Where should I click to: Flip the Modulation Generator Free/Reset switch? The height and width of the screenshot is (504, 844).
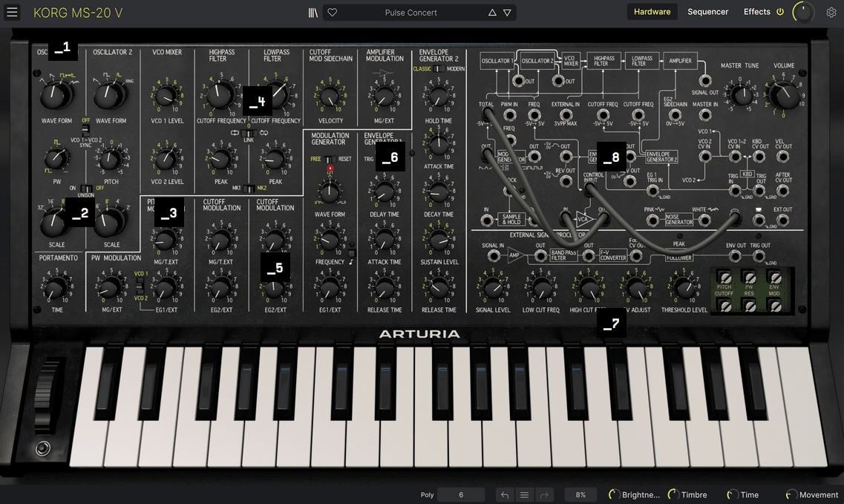tap(330, 160)
